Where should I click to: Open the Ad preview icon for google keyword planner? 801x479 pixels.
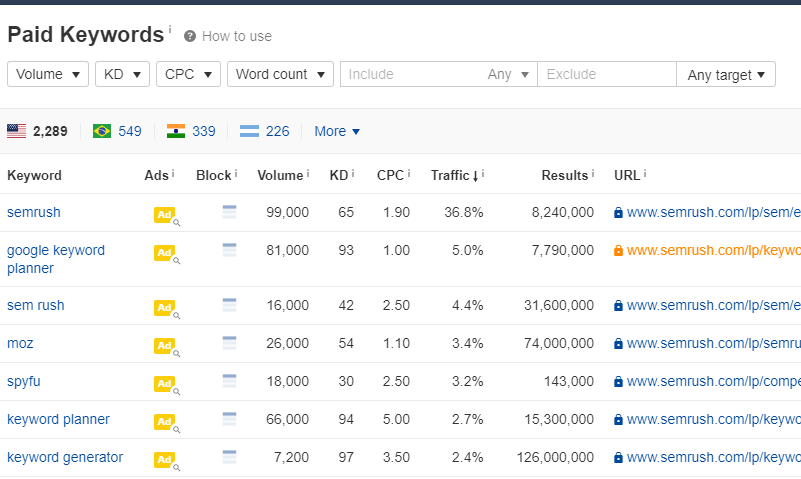point(167,253)
